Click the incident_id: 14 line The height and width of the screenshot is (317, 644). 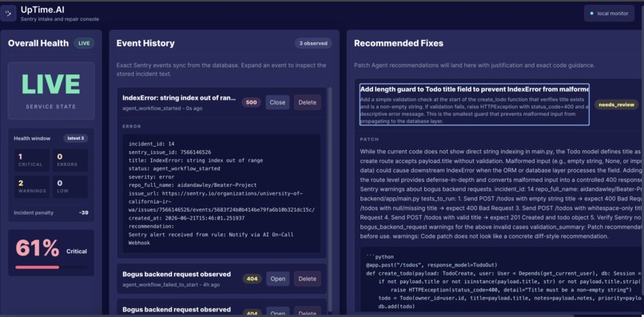pos(152,145)
